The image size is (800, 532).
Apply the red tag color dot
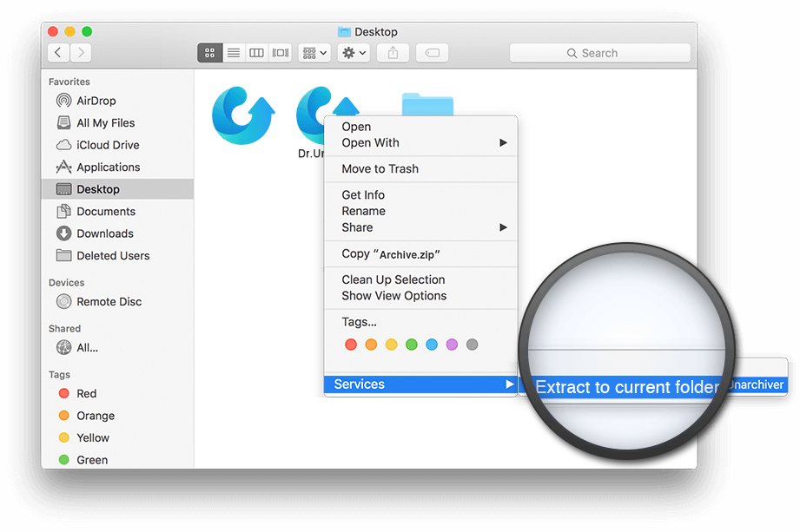coord(351,345)
